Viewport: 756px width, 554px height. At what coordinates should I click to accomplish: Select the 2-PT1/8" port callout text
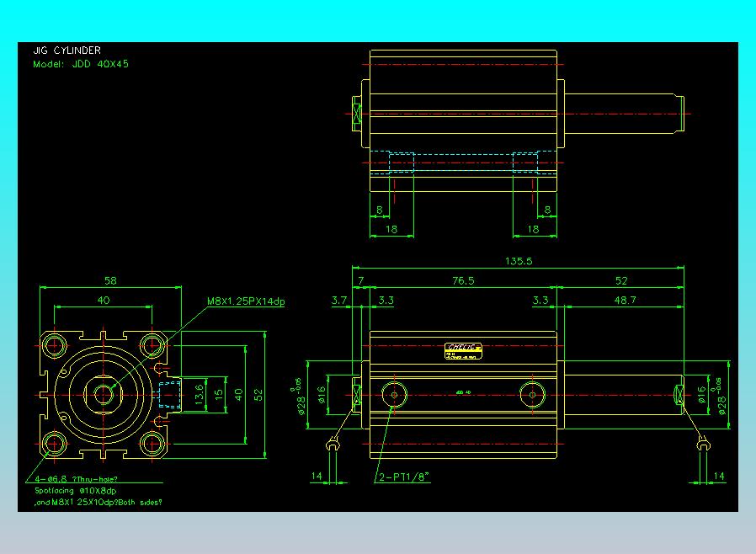click(x=403, y=477)
